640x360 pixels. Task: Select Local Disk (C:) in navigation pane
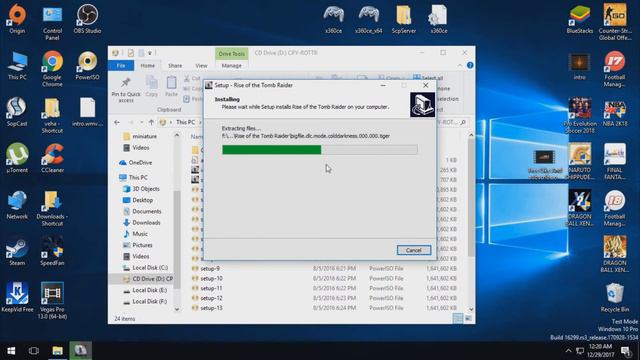point(150,268)
